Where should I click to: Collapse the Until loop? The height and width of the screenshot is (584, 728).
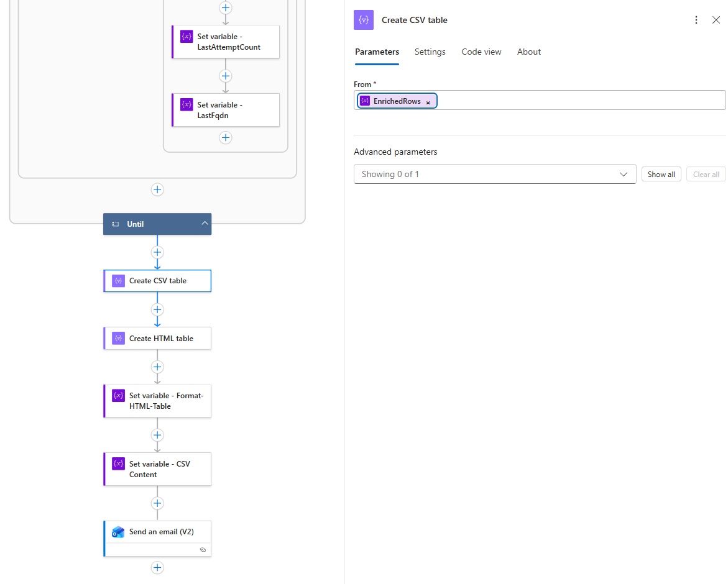click(205, 224)
